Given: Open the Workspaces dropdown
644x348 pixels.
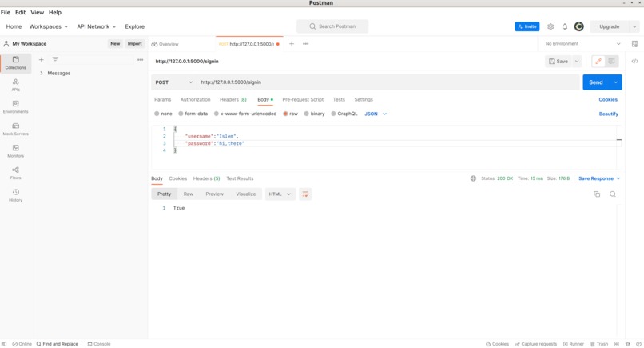Looking at the screenshot, I should 49,26.
